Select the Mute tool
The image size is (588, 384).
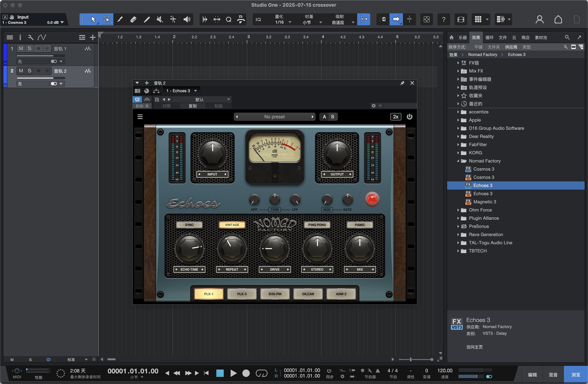pos(160,20)
